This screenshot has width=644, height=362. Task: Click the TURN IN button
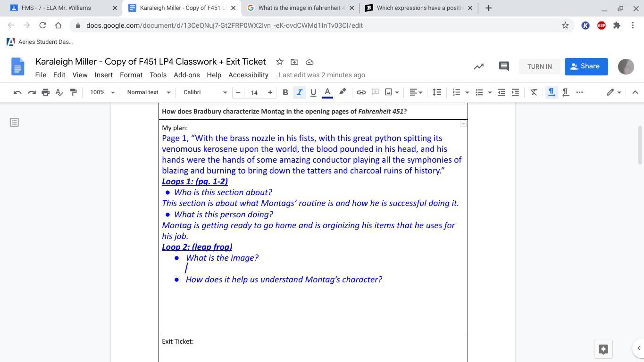(539, 66)
